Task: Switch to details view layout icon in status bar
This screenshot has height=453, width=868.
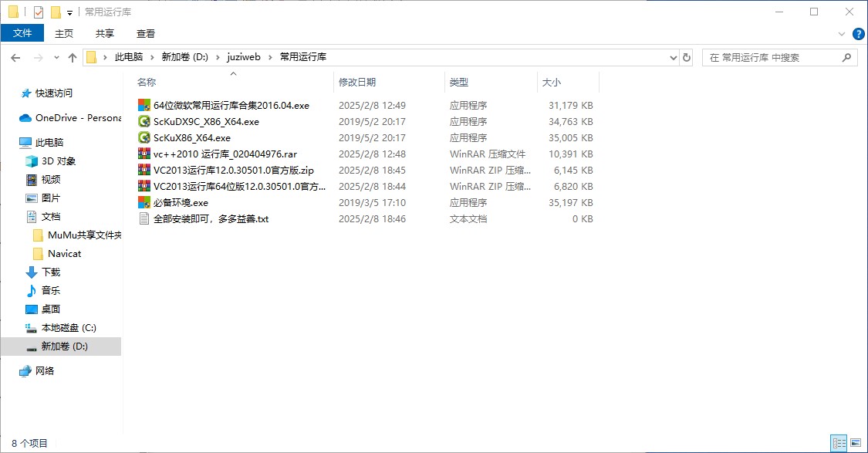Action: point(839,443)
